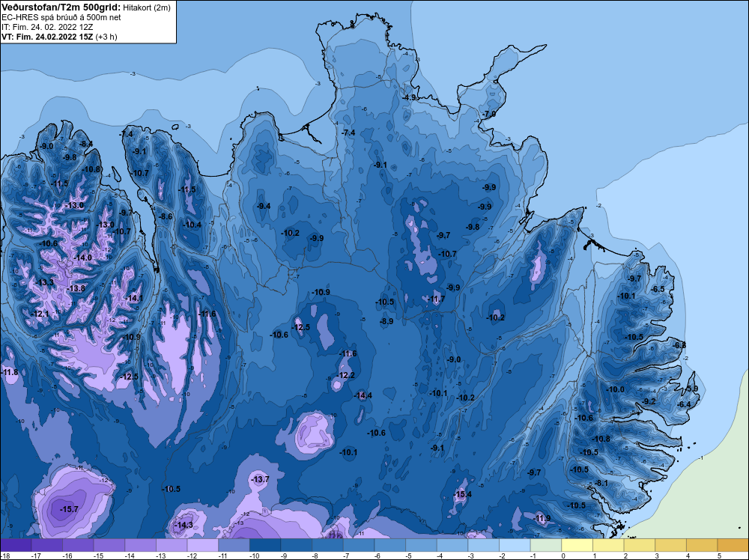Click the -6.8 temperature value

679,344
